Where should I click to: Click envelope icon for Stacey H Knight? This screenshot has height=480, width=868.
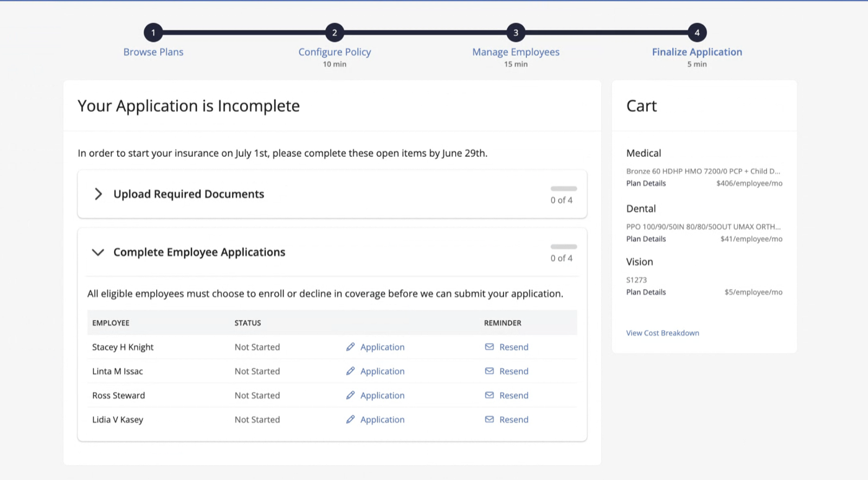click(x=489, y=347)
